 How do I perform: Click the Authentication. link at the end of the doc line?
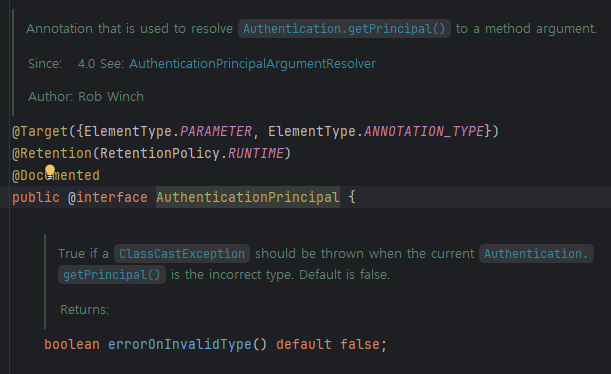(x=536, y=254)
